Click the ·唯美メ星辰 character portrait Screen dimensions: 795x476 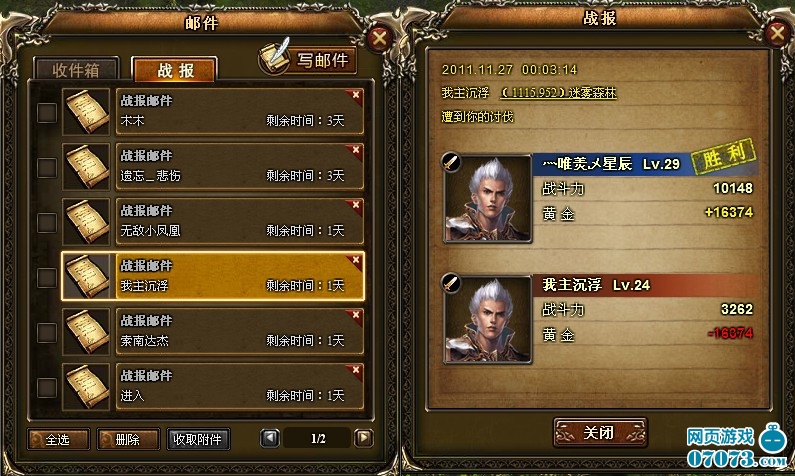(488, 199)
